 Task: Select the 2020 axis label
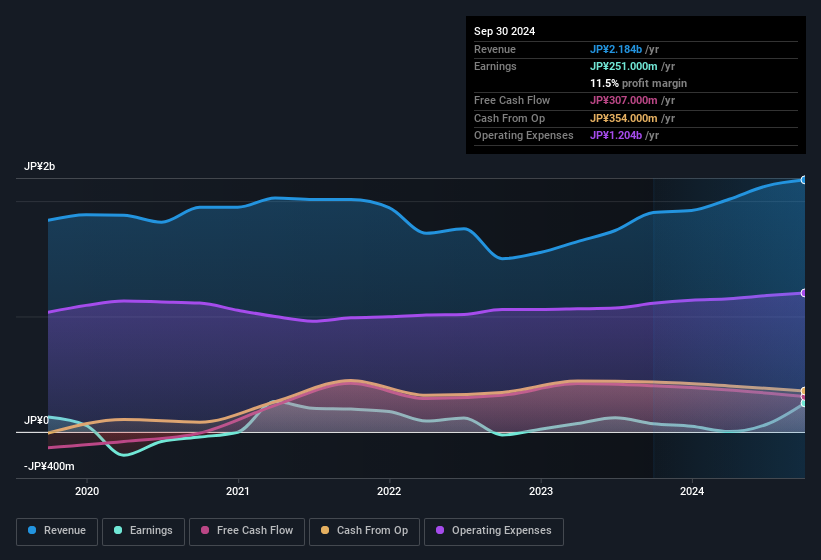(87, 491)
